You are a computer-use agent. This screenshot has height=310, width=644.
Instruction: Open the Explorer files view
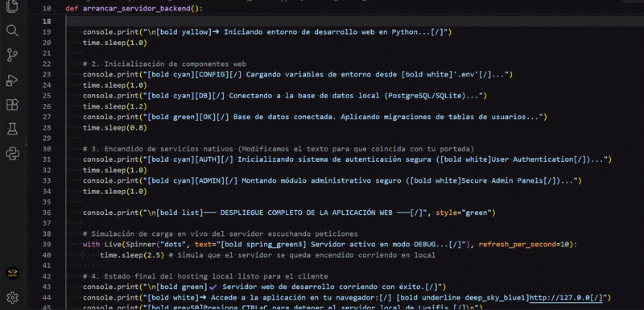pyautogui.click(x=12, y=6)
